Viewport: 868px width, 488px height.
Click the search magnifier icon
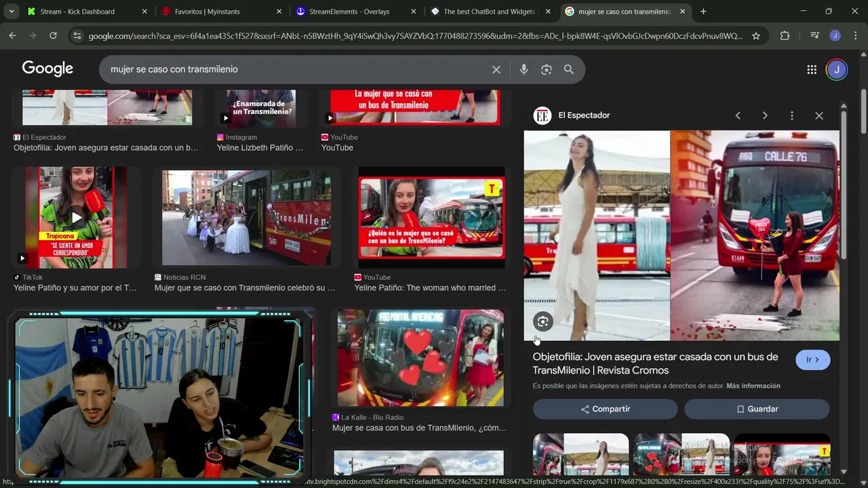569,69
